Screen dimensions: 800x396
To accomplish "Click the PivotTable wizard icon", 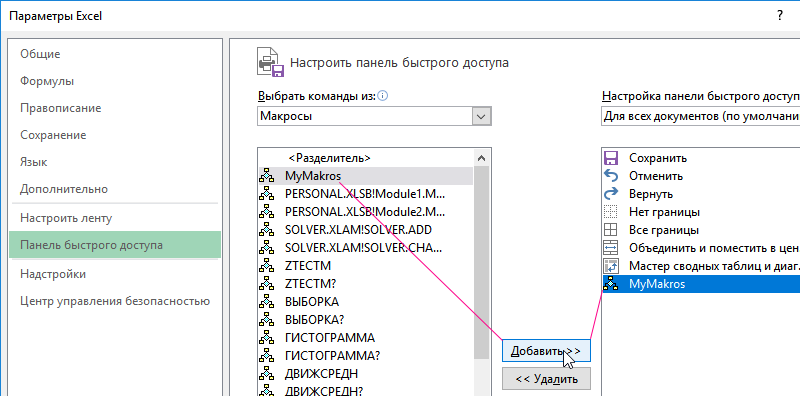I will [611, 265].
